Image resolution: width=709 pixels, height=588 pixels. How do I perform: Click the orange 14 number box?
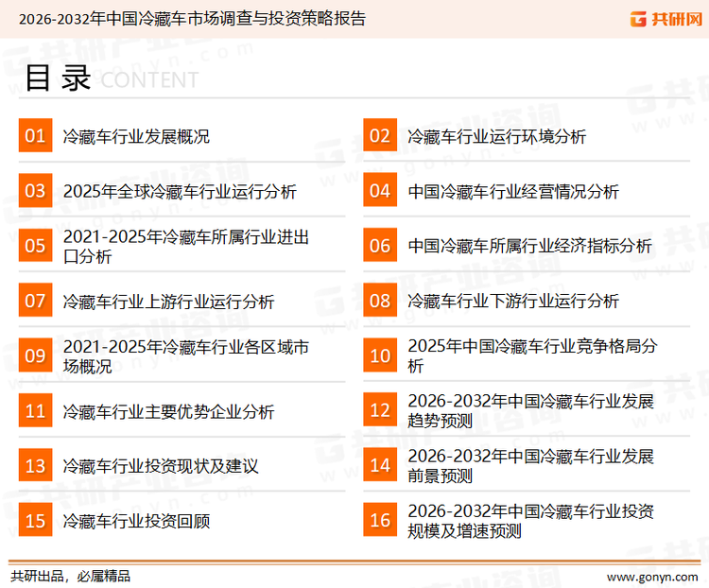[x=380, y=465]
